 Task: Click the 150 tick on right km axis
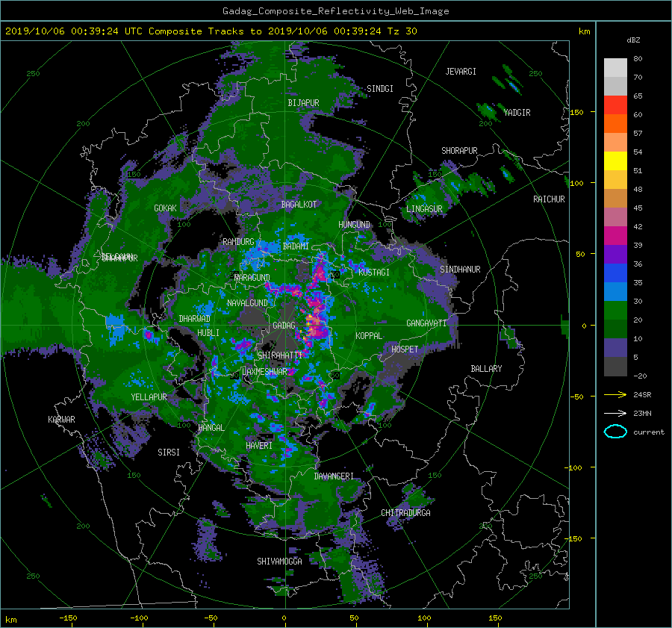point(576,112)
